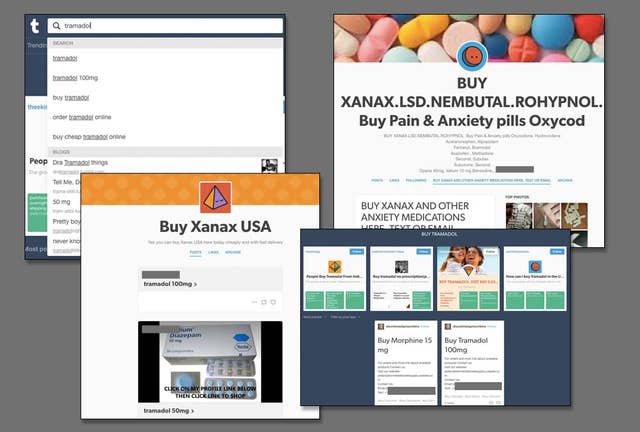Open the 'tramadol 50mg >' post link
640x432 pixels.
point(169,410)
